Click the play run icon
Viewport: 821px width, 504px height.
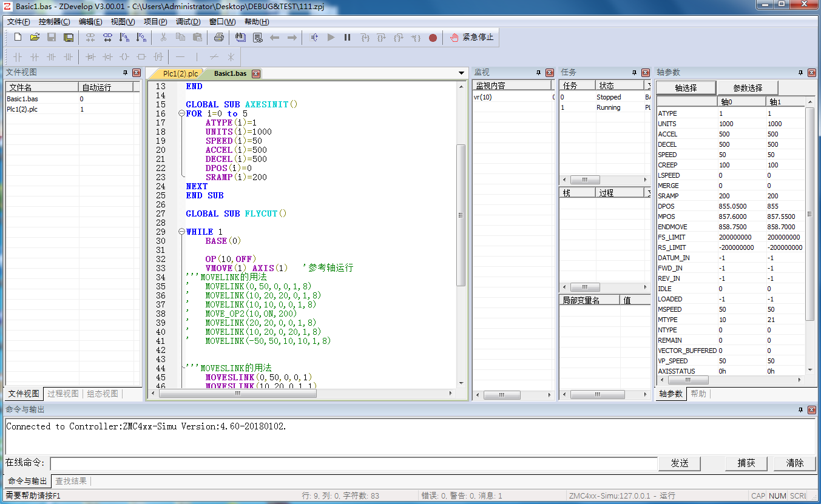click(x=331, y=38)
